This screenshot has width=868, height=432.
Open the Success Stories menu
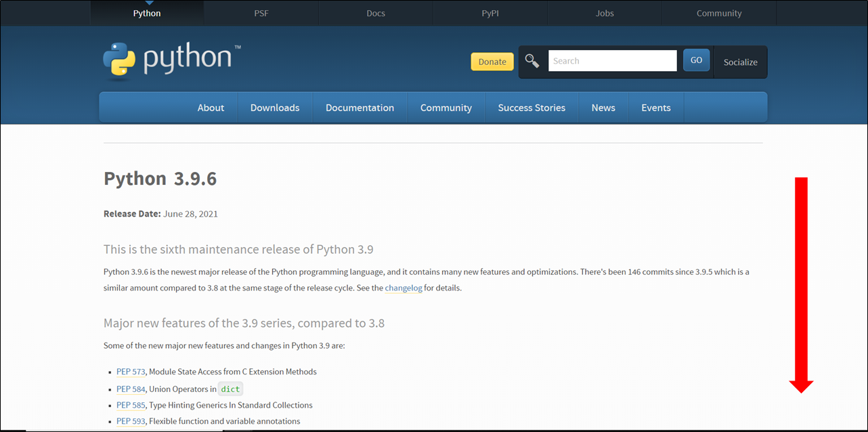531,108
